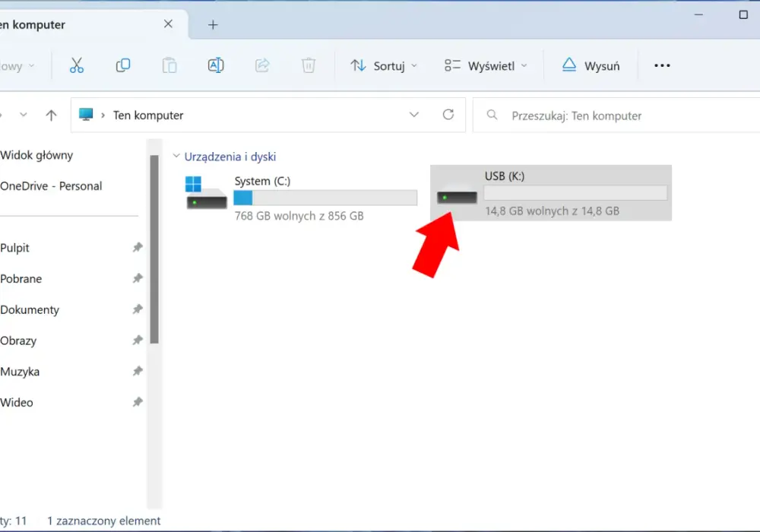Screen dimensions: 760x532
Task: Click the System (C:) capacity bar
Action: 325,198
